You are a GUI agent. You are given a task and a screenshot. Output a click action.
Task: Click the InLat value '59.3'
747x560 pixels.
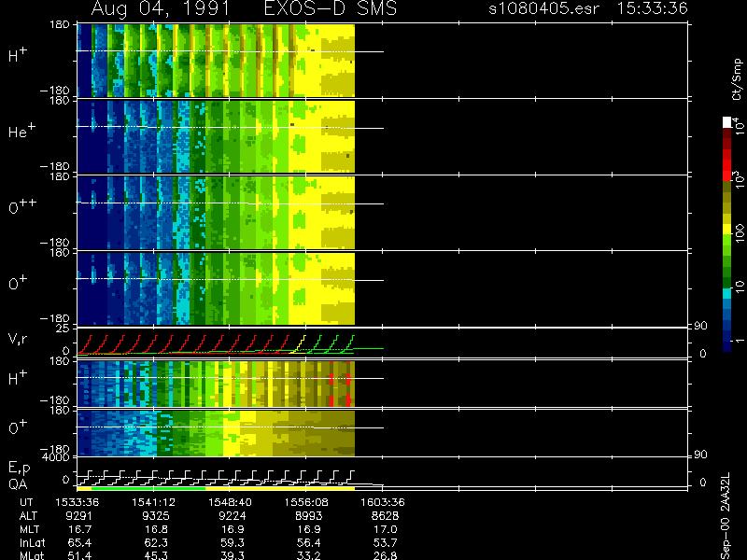point(233,542)
